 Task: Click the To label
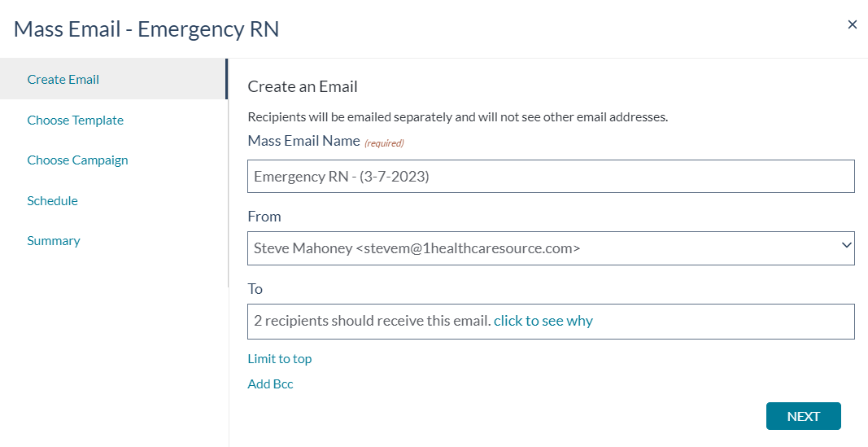click(255, 289)
